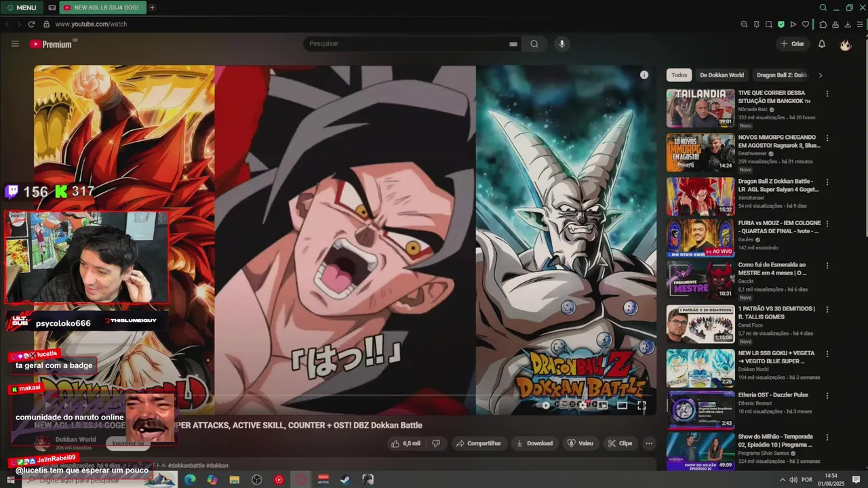The image size is (868, 488).
Task: Toggle theater mode rectangle icon
Action: pyautogui.click(x=622, y=405)
